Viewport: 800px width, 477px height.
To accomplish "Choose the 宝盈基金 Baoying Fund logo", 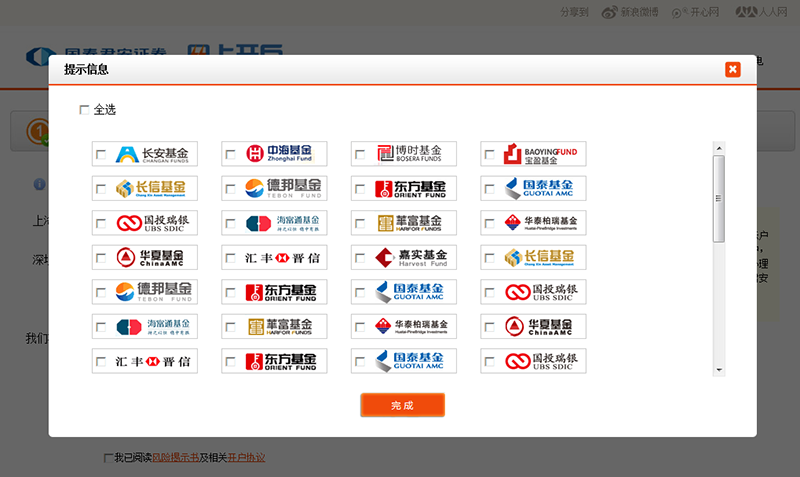I will coord(542,154).
